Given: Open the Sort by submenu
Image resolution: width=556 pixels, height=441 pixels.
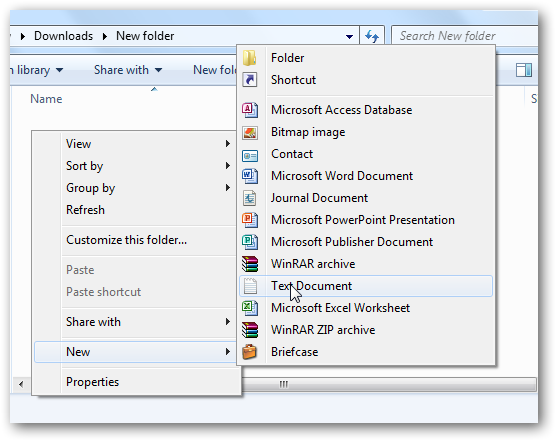Looking at the screenshot, I should 135,166.
